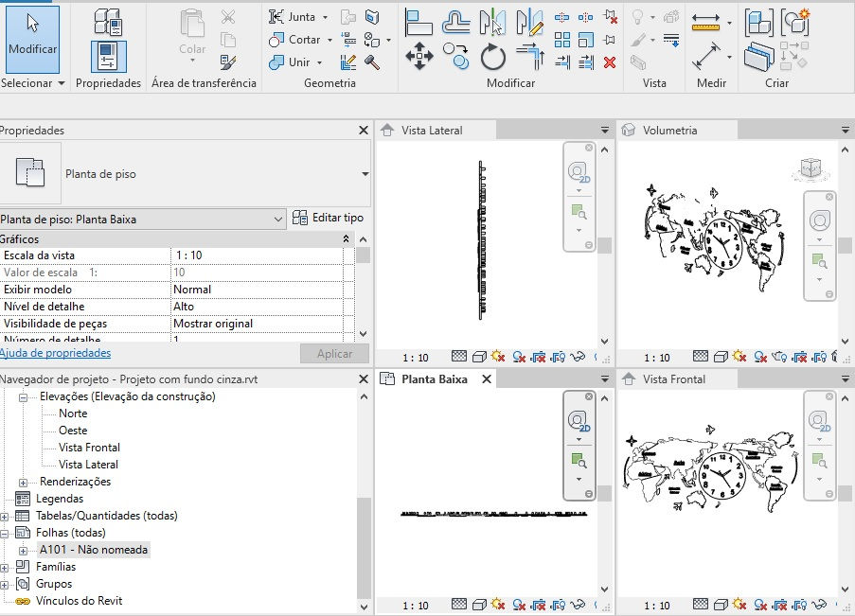
Task: Choose the Offset tool icon
Action: 455,23
